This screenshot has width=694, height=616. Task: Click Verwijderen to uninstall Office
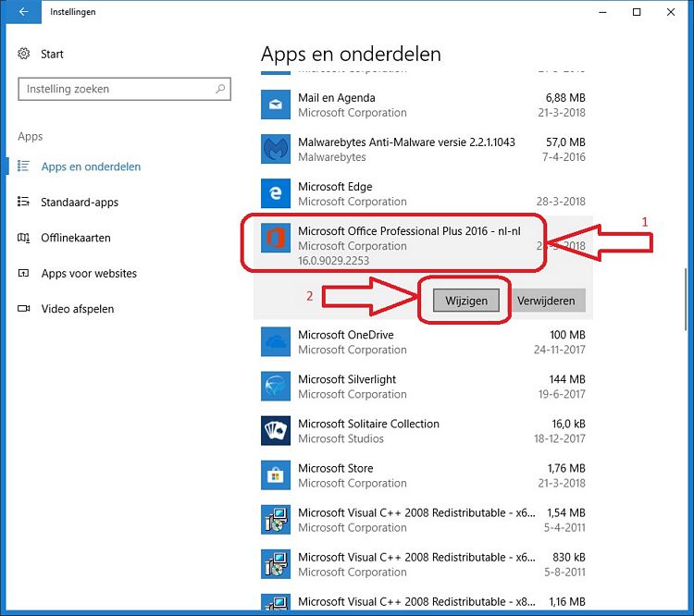coord(548,301)
